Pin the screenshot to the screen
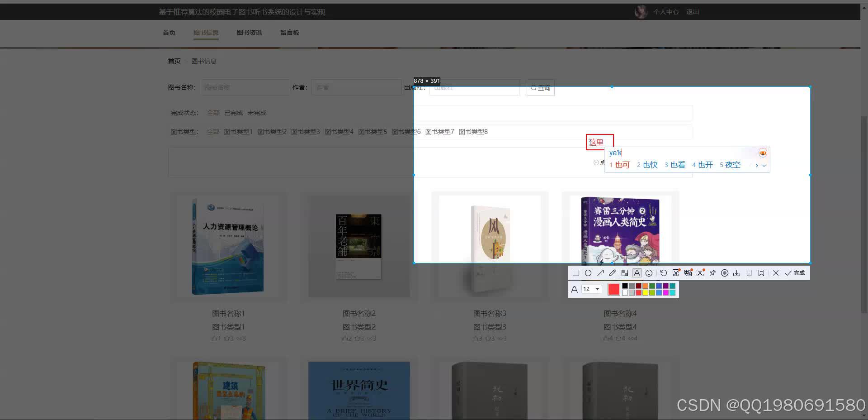The height and width of the screenshot is (420, 868). tap(712, 273)
